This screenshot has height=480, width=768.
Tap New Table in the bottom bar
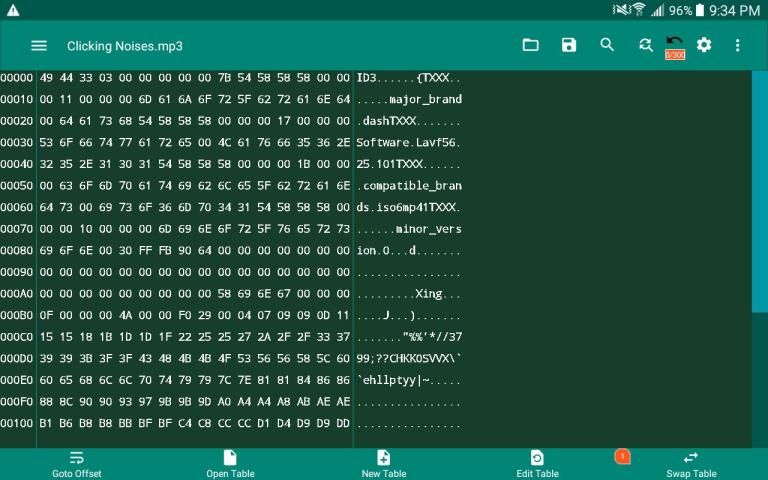pyautogui.click(x=383, y=464)
